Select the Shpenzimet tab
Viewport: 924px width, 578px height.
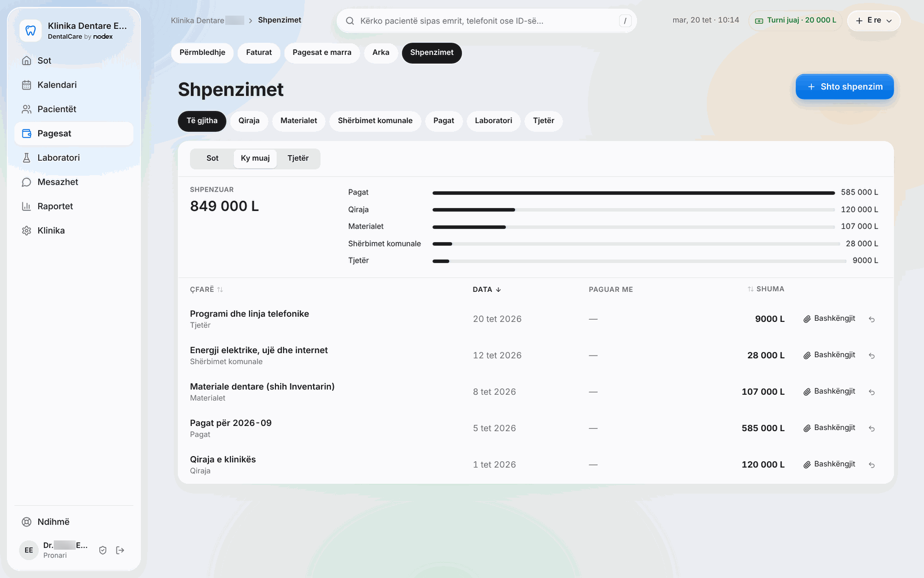pyautogui.click(x=432, y=53)
